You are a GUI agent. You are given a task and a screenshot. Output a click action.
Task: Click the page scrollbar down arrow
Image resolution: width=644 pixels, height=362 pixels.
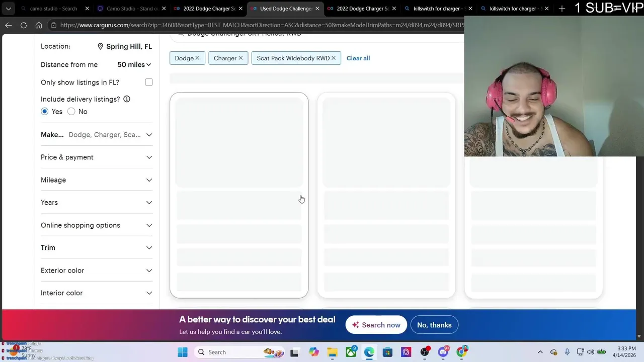639,336
